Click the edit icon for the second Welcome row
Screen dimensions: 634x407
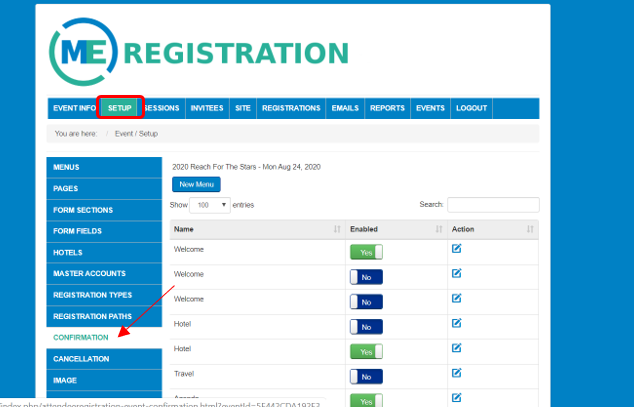[x=457, y=274]
